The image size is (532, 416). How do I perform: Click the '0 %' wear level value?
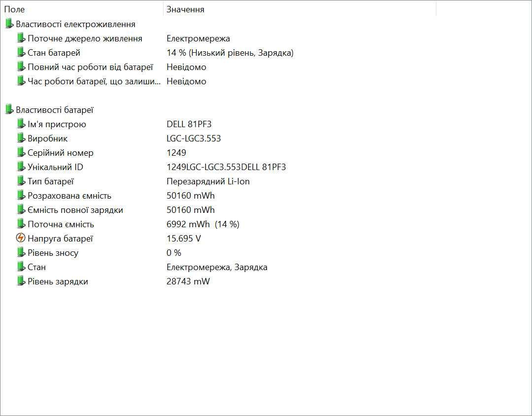(x=174, y=252)
